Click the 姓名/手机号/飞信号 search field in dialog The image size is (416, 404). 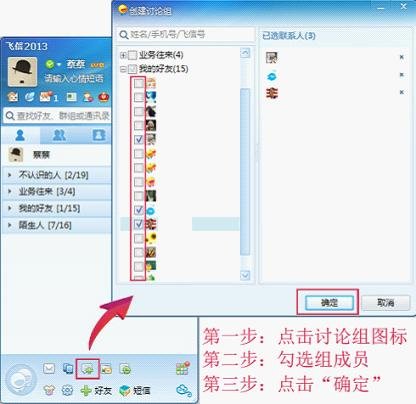185,34
